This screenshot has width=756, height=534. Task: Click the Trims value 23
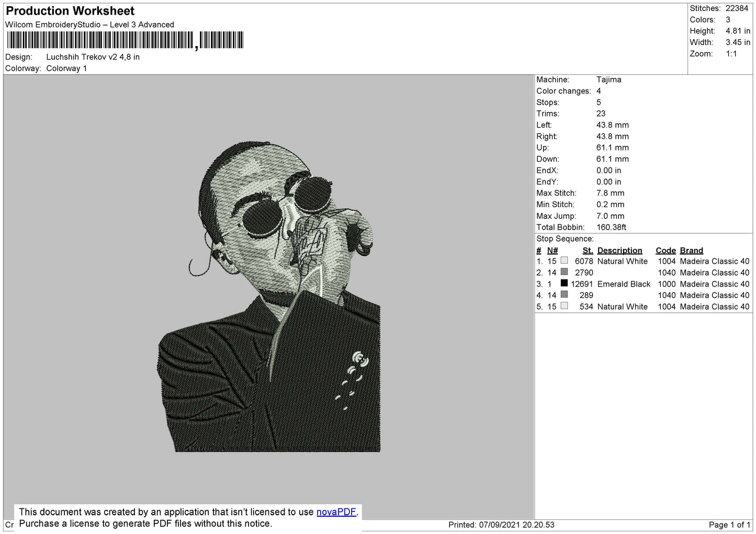pyautogui.click(x=601, y=113)
